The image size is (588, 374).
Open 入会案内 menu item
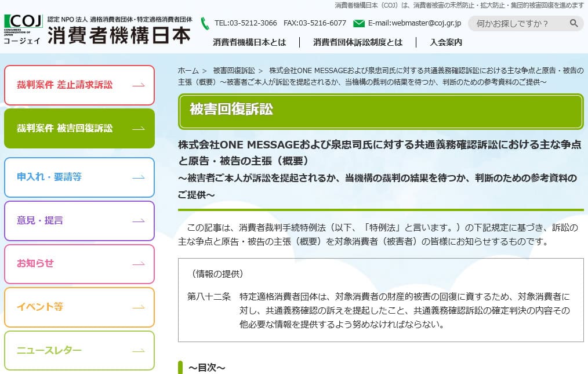(x=446, y=42)
